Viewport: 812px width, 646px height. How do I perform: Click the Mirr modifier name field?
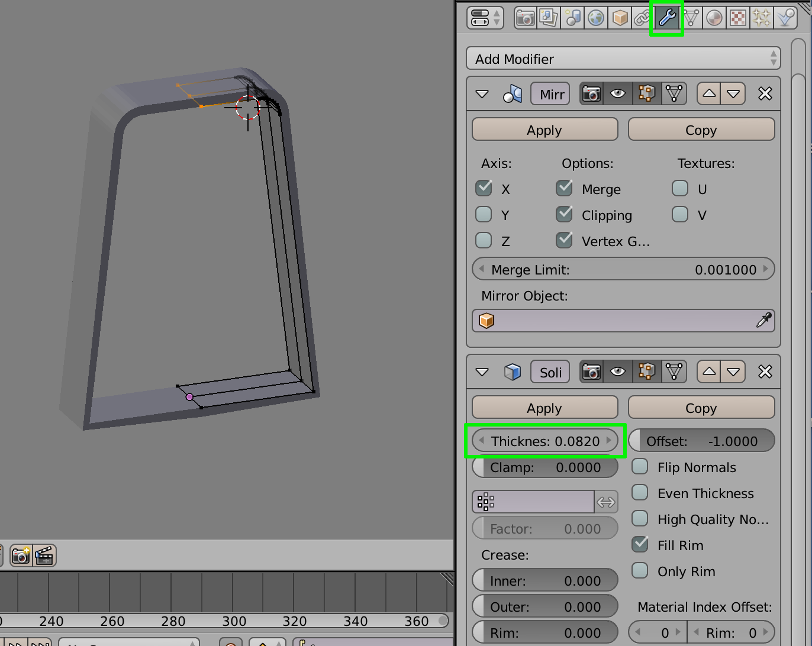[x=550, y=94]
